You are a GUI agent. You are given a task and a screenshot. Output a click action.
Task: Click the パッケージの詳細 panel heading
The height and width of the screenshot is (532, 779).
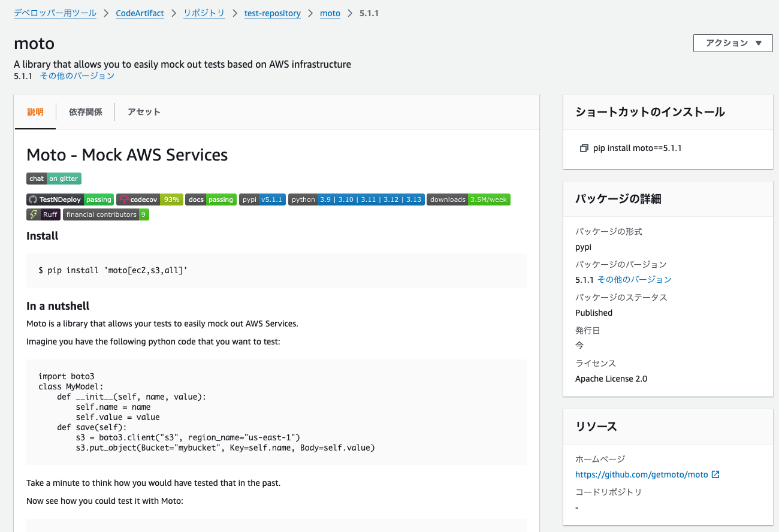tap(618, 199)
